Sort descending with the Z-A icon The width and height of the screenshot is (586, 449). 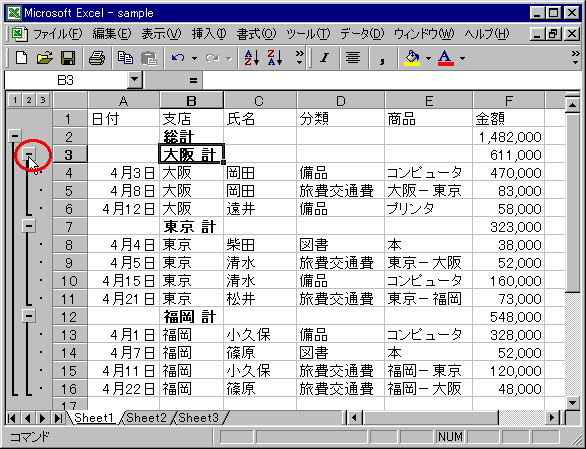point(275,58)
